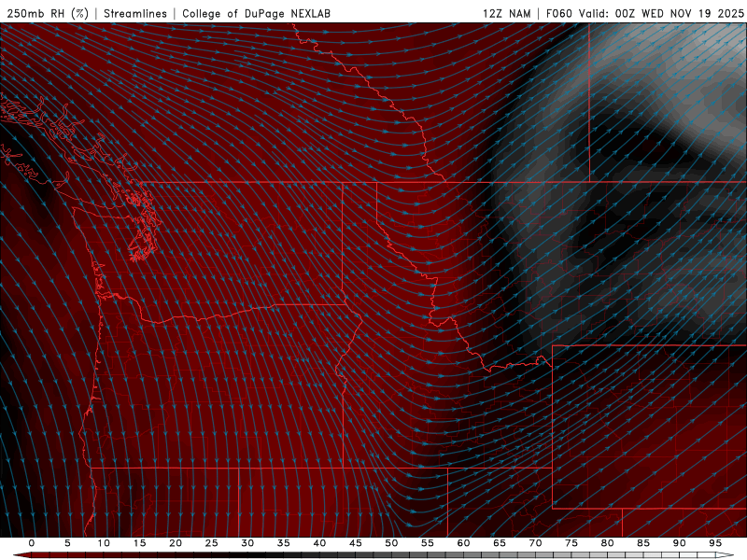Click the "65" number on the scale
The image size is (747, 560).
point(500,543)
